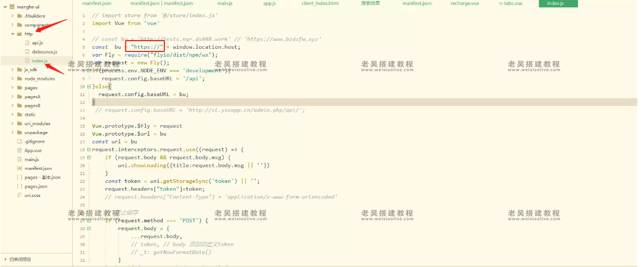Collapse the http folder

(x=12, y=34)
